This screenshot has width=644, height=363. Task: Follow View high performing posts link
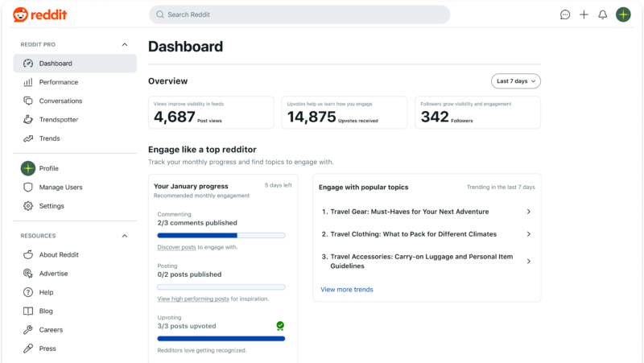[193, 299]
